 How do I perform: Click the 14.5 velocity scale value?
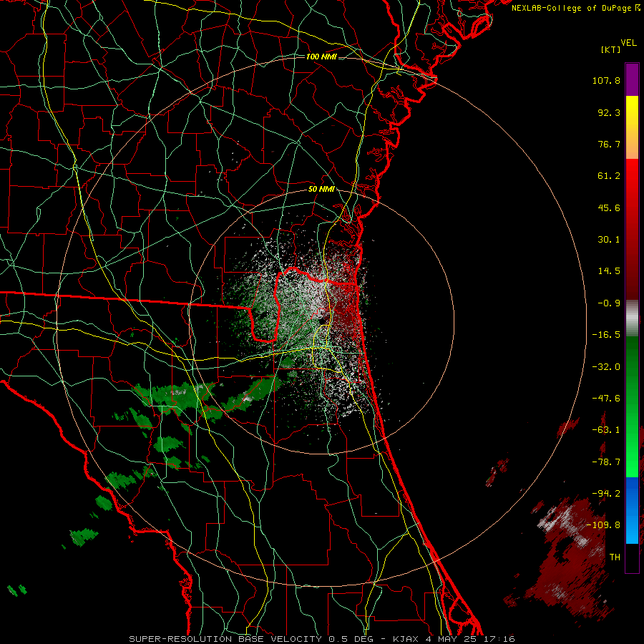609,271
